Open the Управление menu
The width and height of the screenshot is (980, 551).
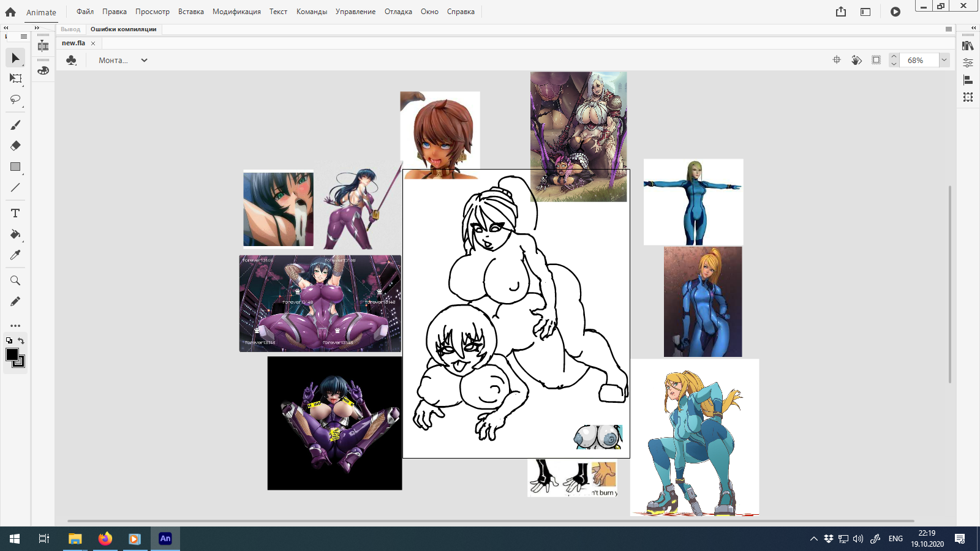click(355, 12)
